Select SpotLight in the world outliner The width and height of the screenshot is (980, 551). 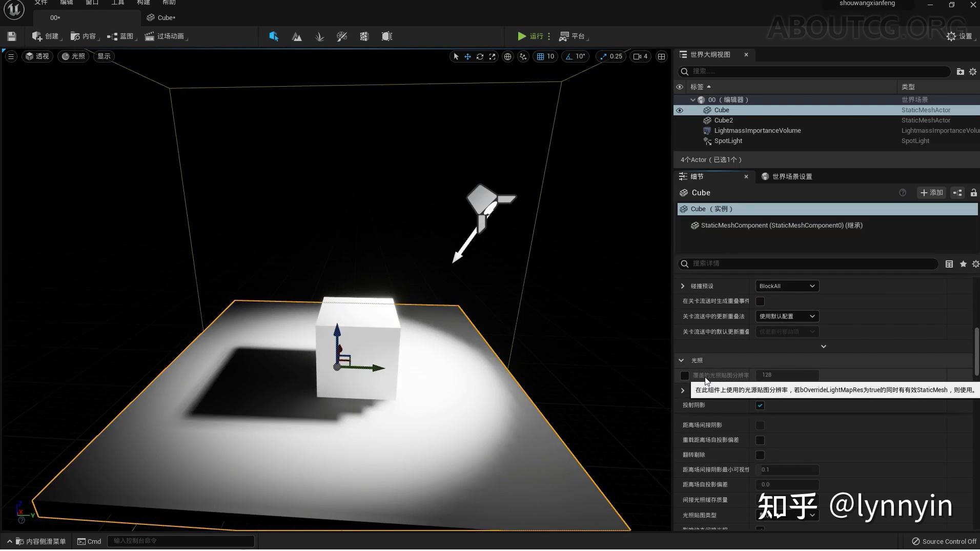tap(728, 141)
